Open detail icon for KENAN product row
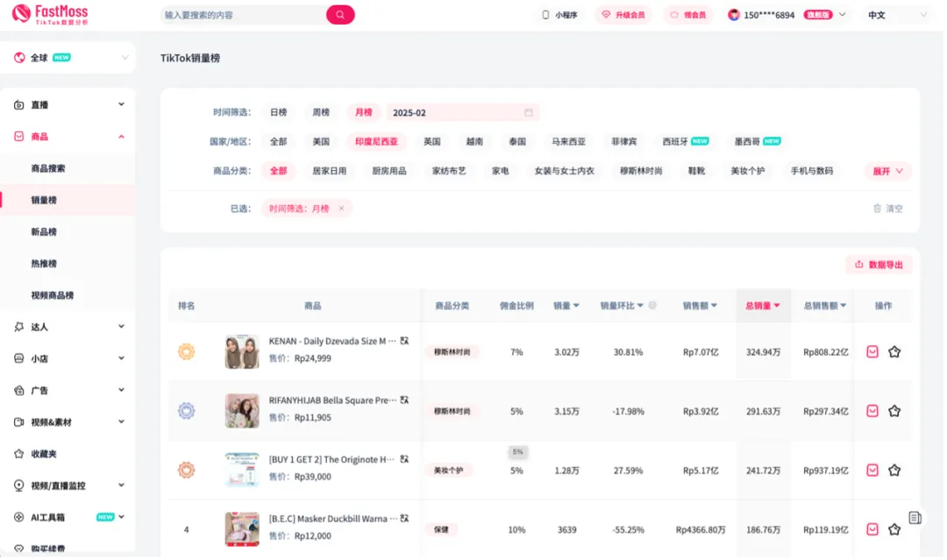Viewport: 947px width, 560px height. coord(874,352)
